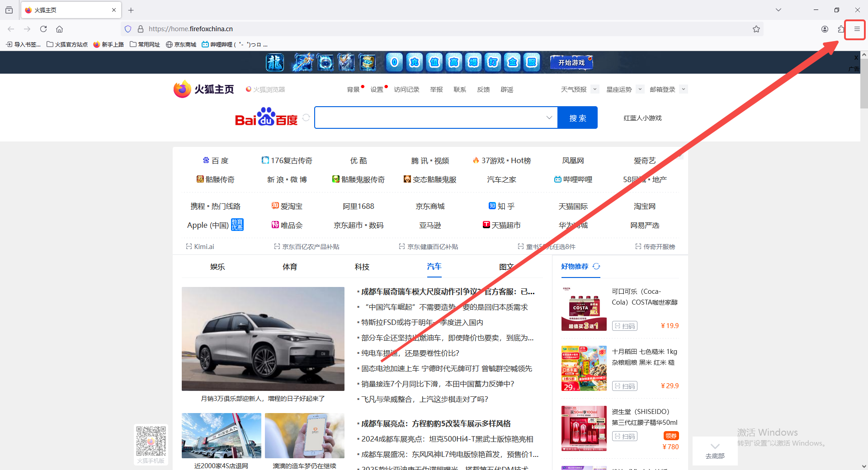
Task: Open 访问记录 history link
Action: coord(406,89)
